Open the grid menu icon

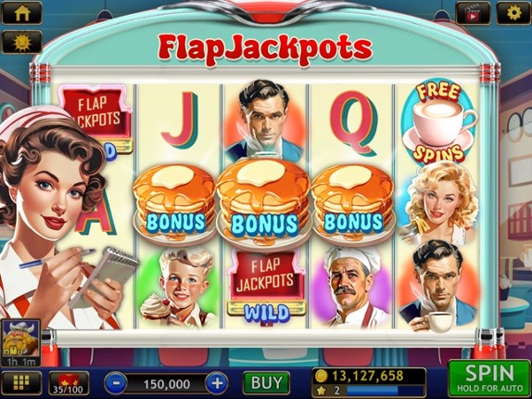[x=21, y=383]
